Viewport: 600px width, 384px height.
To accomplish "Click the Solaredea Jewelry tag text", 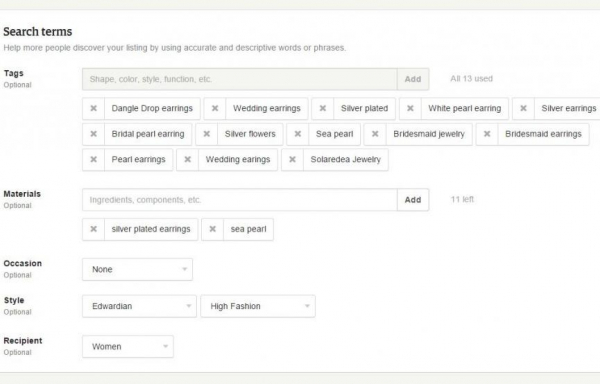I will pos(346,159).
